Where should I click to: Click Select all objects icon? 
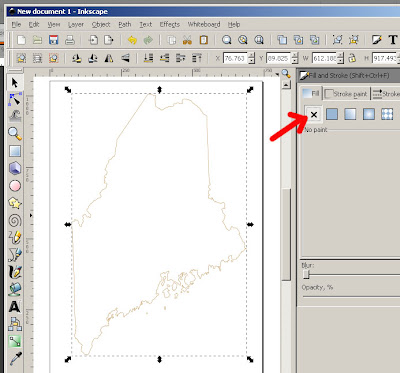click(x=21, y=58)
